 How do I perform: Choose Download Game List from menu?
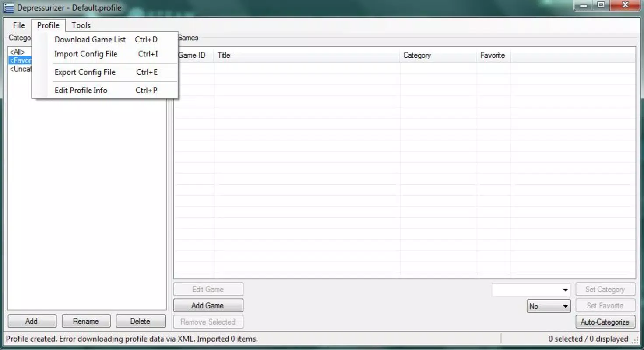click(106, 39)
